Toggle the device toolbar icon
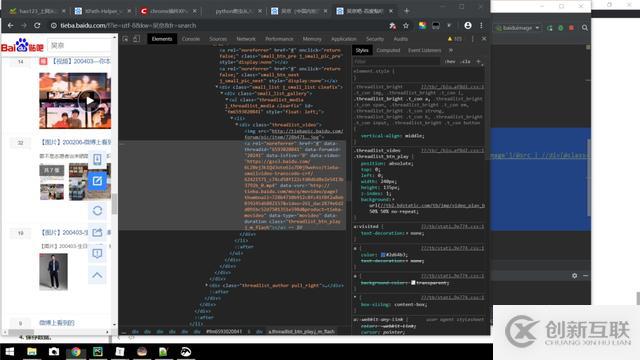640x360 pixels. 136,39
